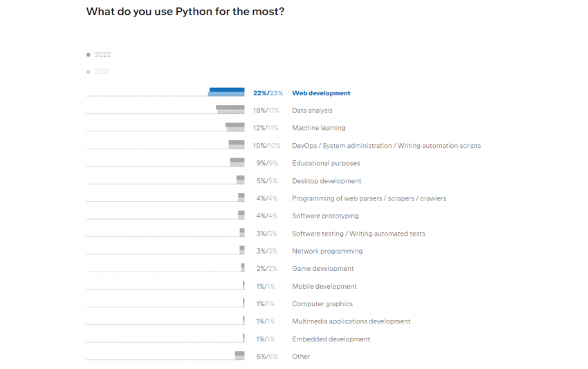588x369 pixels.
Task: Click the Software prototyping bar
Action: (241, 216)
